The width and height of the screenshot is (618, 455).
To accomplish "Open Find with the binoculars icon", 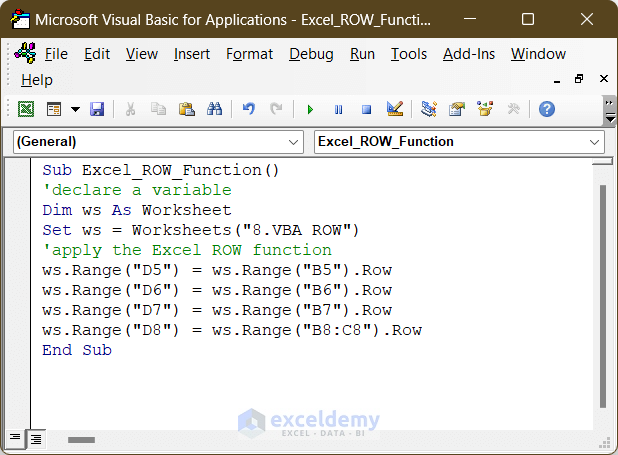I will pyautogui.click(x=214, y=109).
